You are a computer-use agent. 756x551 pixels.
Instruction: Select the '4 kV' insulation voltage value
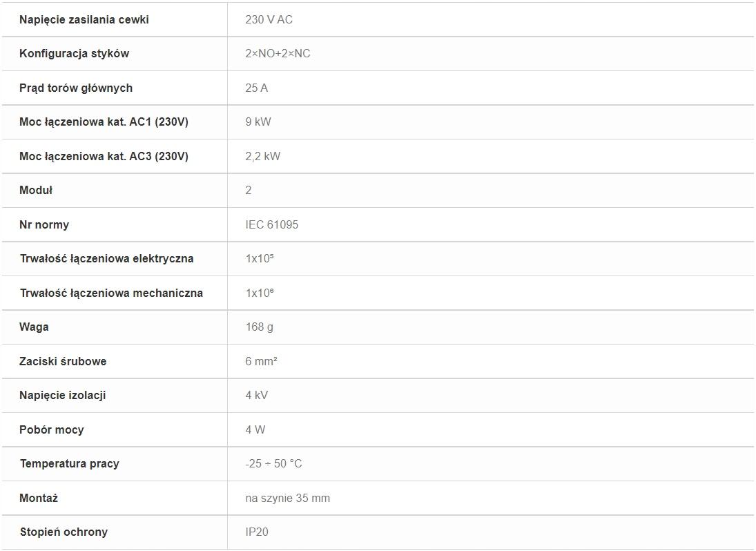pyautogui.click(x=257, y=395)
